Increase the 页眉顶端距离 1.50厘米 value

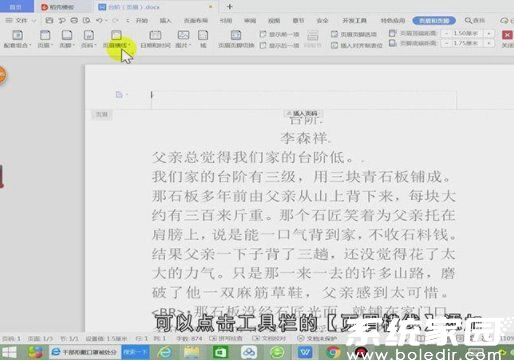[x=489, y=34]
